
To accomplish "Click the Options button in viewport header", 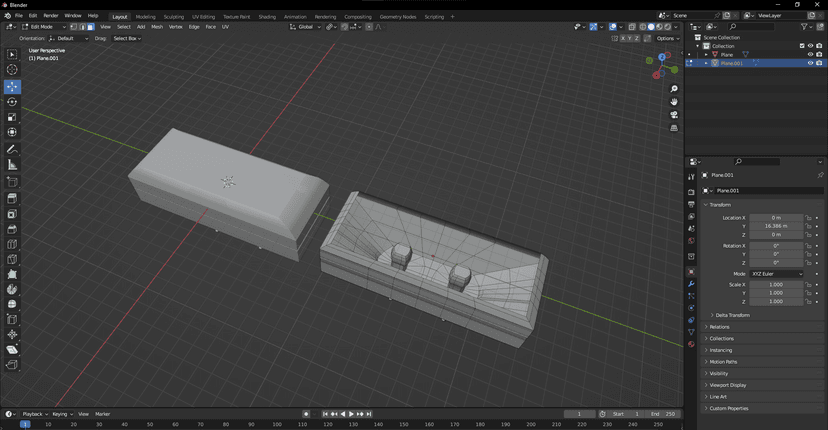I will pos(667,38).
